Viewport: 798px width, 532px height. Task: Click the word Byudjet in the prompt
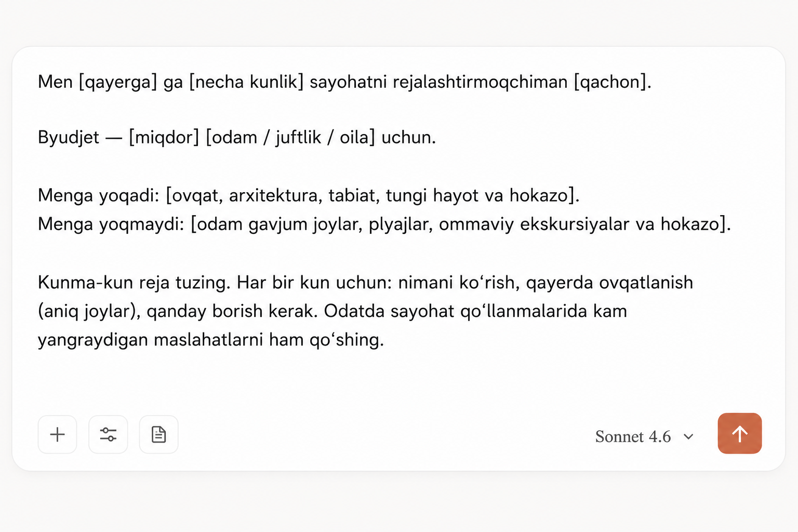69,138
